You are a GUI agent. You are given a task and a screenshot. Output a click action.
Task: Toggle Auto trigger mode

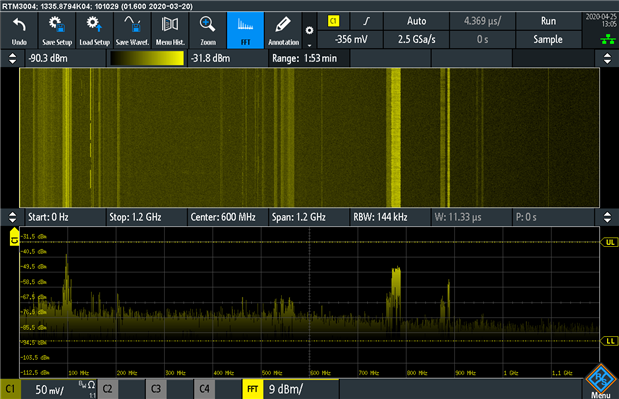coord(416,21)
